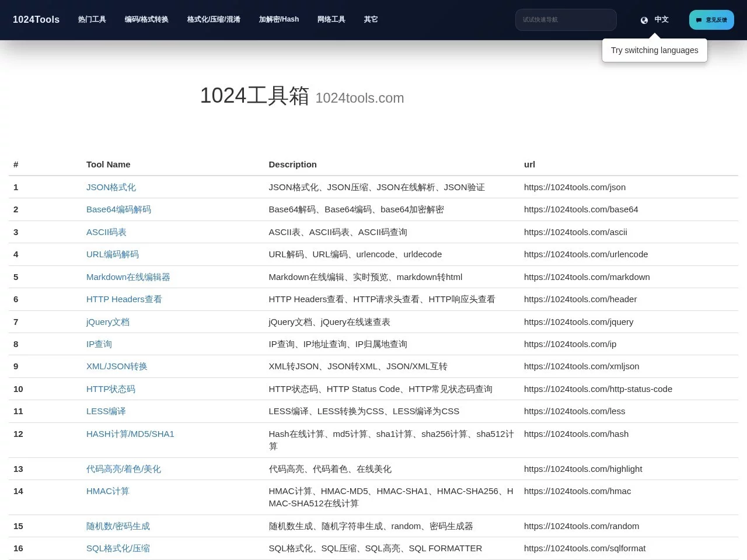The image size is (747, 560).
Task: Open the IP查询 tool
Action: 99,344
